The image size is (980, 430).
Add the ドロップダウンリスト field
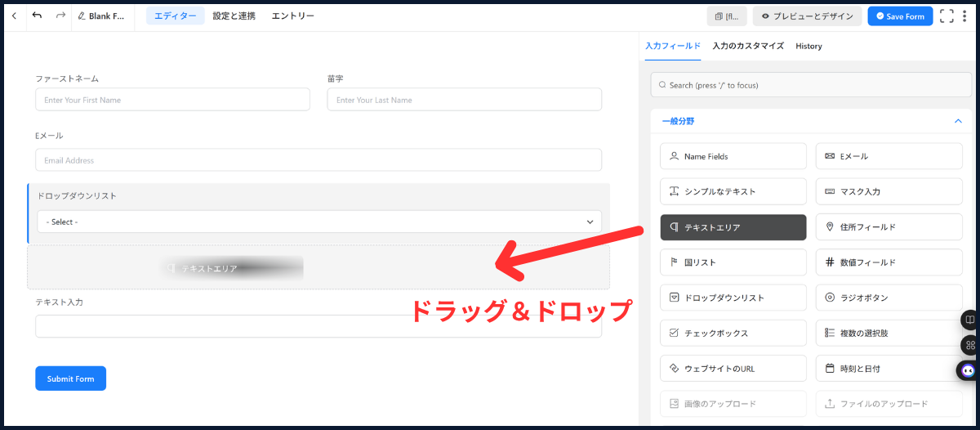(733, 298)
